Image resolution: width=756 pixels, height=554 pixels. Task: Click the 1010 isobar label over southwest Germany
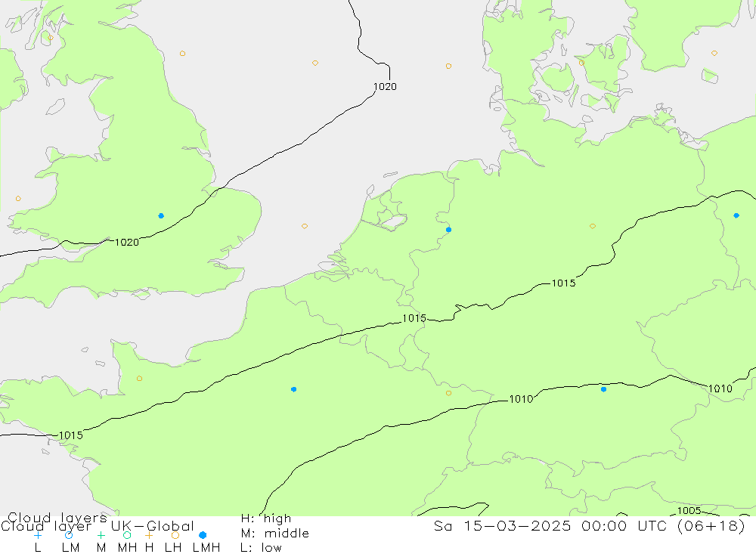tap(521, 399)
